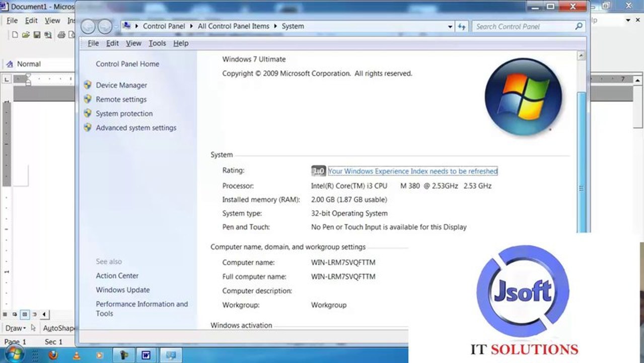
Task: Launch VLC media player from taskbar
Action: pyautogui.click(x=76, y=355)
